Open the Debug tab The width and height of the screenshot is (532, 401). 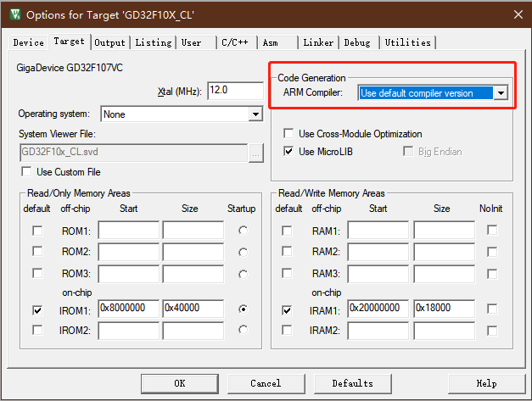coord(357,42)
